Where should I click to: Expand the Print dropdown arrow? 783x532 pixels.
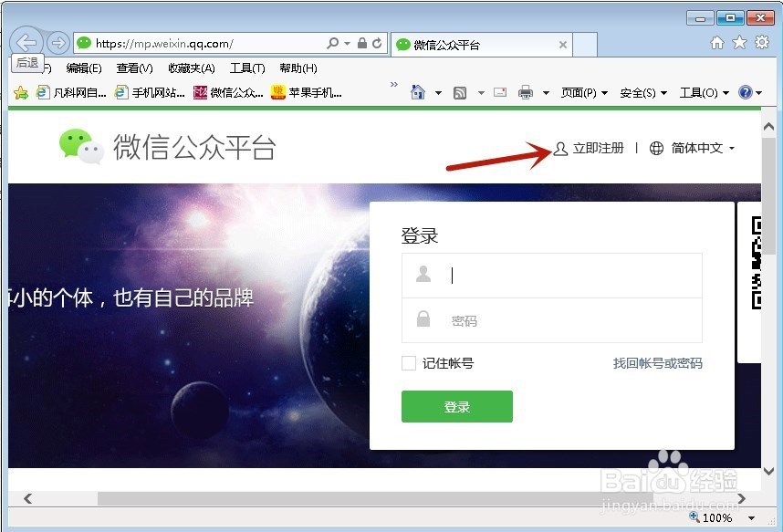546,93
